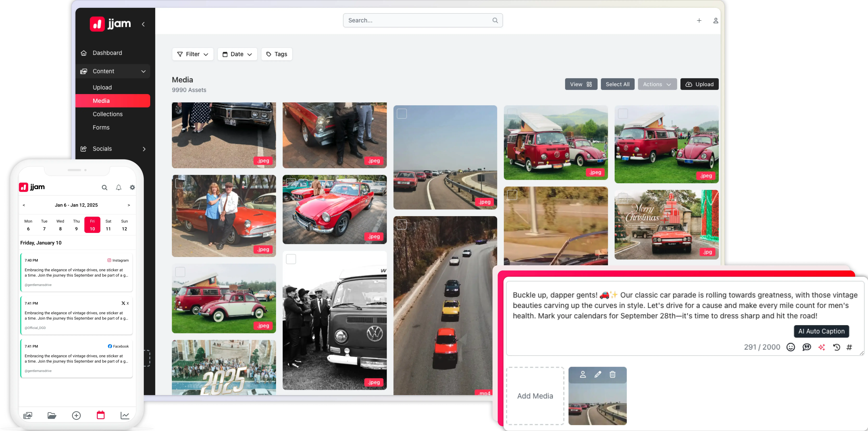
Task: Select the aerial road mp4 video checkbox
Action: click(402, 225)
